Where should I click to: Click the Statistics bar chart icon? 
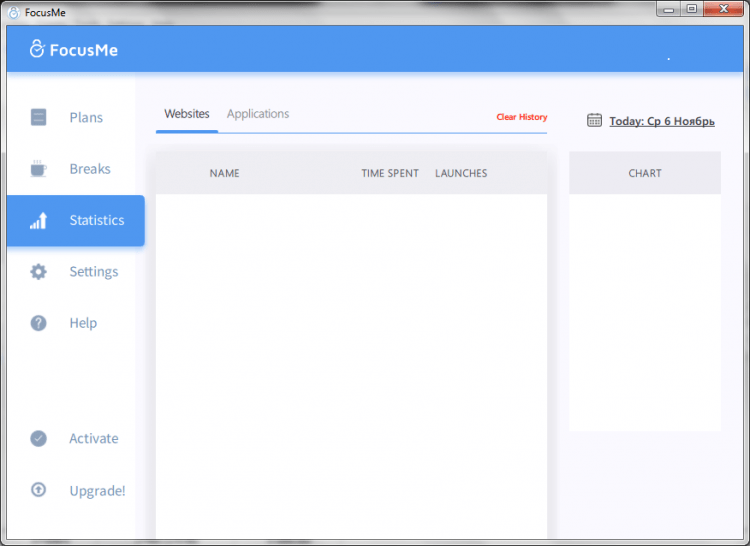click(x=38, y=221)
